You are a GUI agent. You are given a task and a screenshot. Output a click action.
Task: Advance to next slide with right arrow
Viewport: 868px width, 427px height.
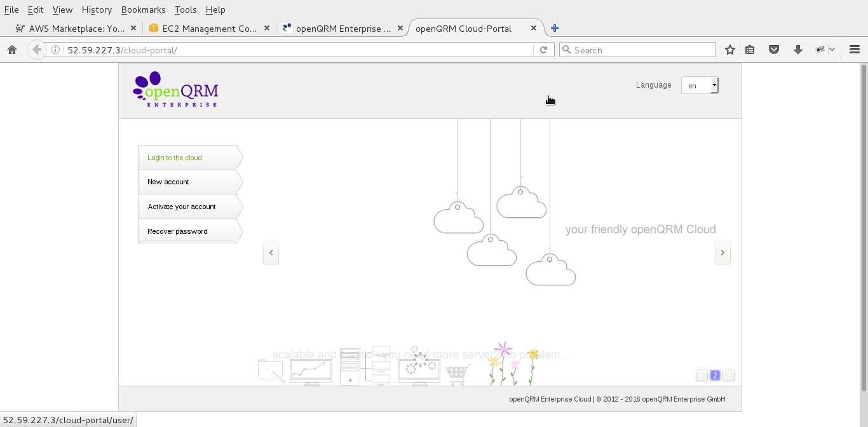tap(722, 252)
